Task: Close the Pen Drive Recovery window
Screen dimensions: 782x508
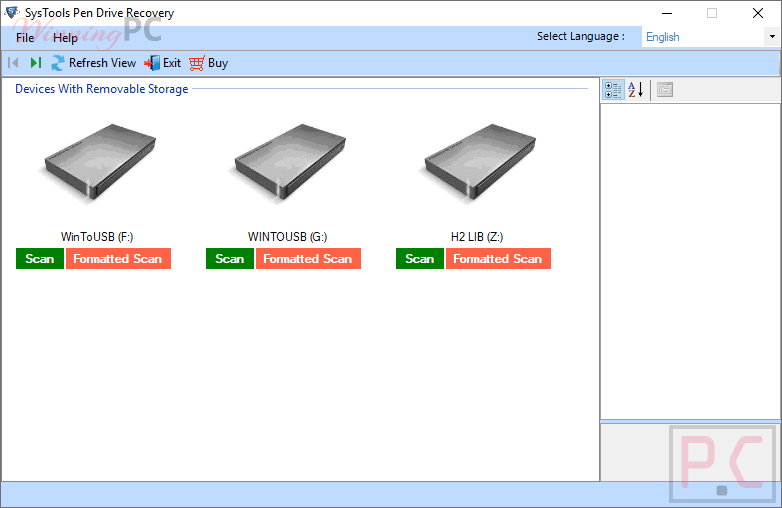Action: (x=758, y=13)
